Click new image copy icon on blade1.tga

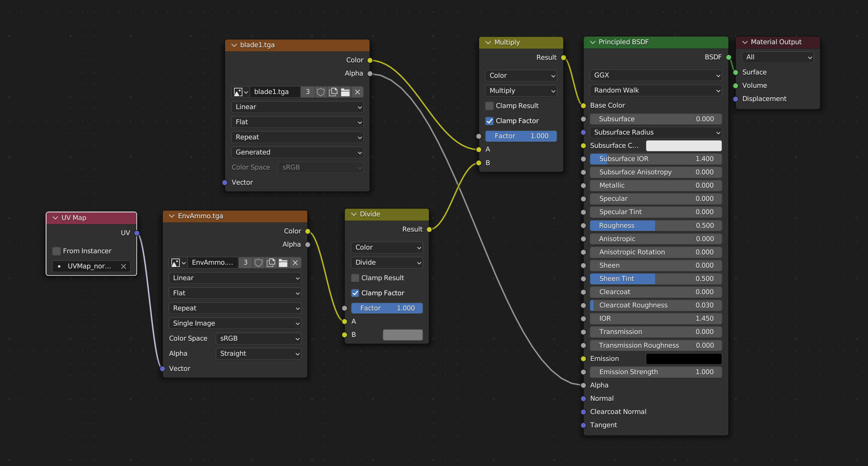tap(333, 92)
